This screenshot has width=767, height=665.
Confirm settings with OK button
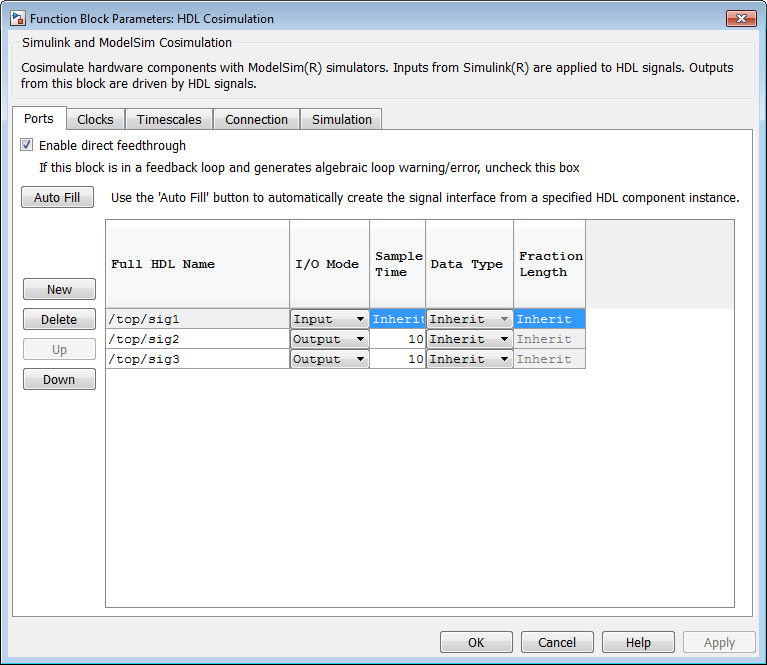pos(476,642)
